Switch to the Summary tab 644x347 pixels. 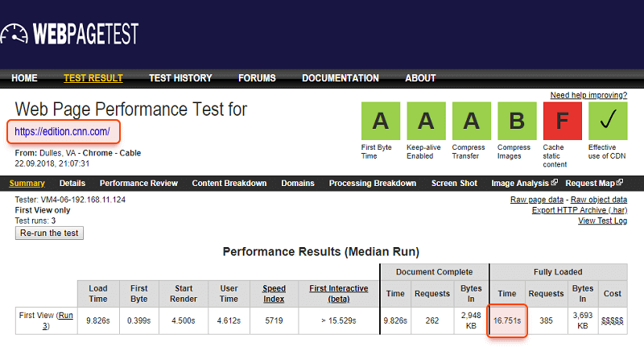(27, 183)
